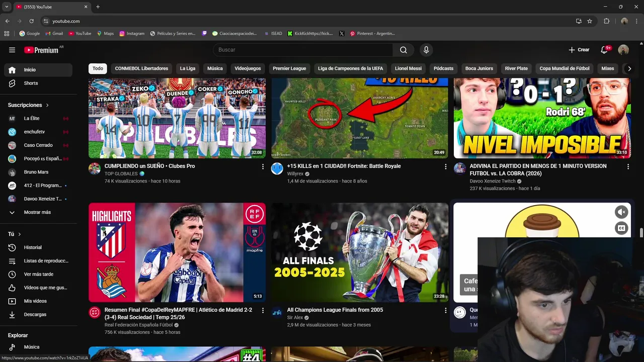Select the Videojuegos chip
Screen dimensions: 644x362
pyautogui.click(x=248, y=68)
